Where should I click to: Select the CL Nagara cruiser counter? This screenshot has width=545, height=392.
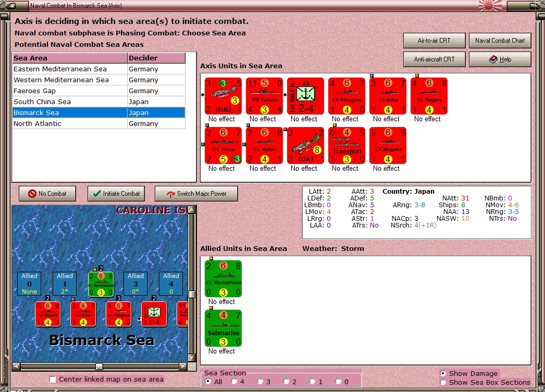(429, 96)
